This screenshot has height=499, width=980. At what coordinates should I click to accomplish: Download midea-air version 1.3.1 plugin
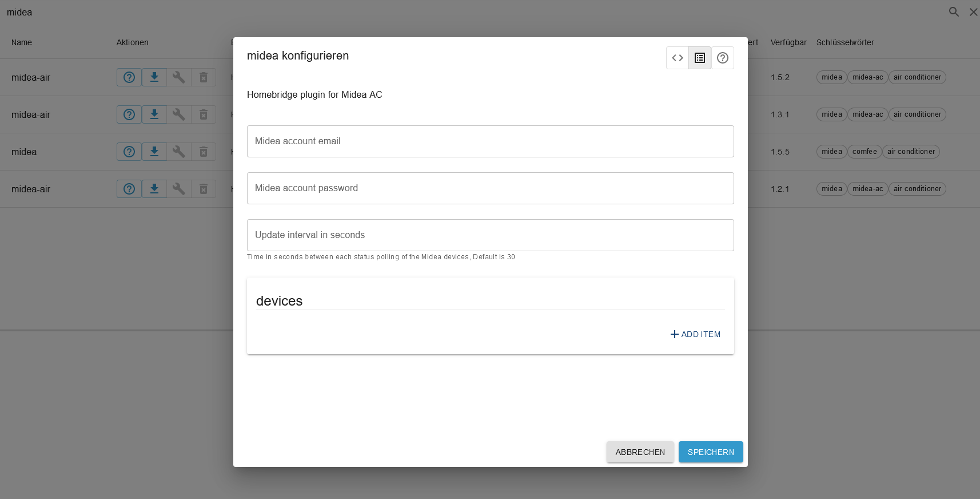[x=154, y=114]
